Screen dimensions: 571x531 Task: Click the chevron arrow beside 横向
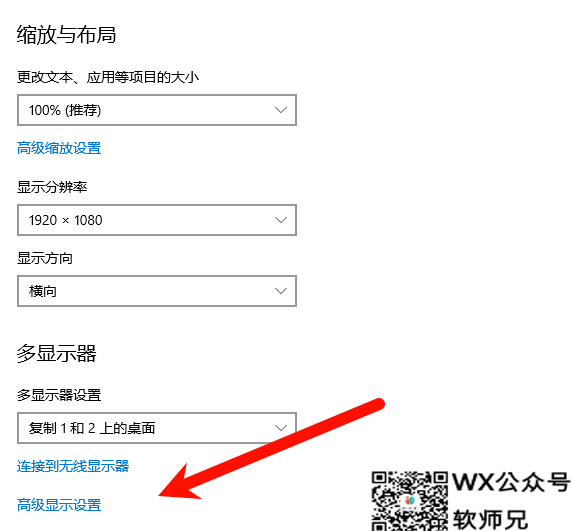click(x=281, y=291)
